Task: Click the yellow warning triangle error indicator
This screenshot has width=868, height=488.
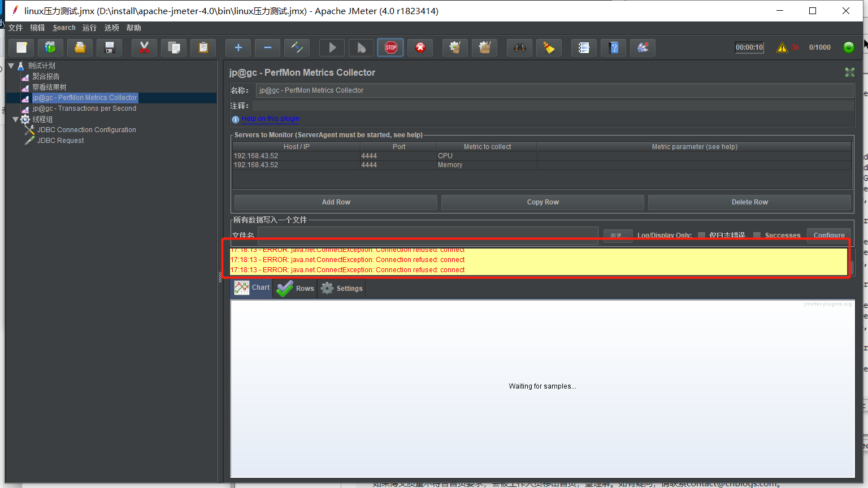Action: [782, 47]
